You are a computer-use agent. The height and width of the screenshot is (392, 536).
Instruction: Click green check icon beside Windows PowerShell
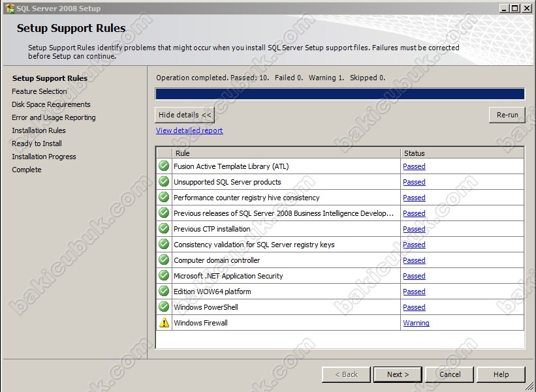coord(164,307)
